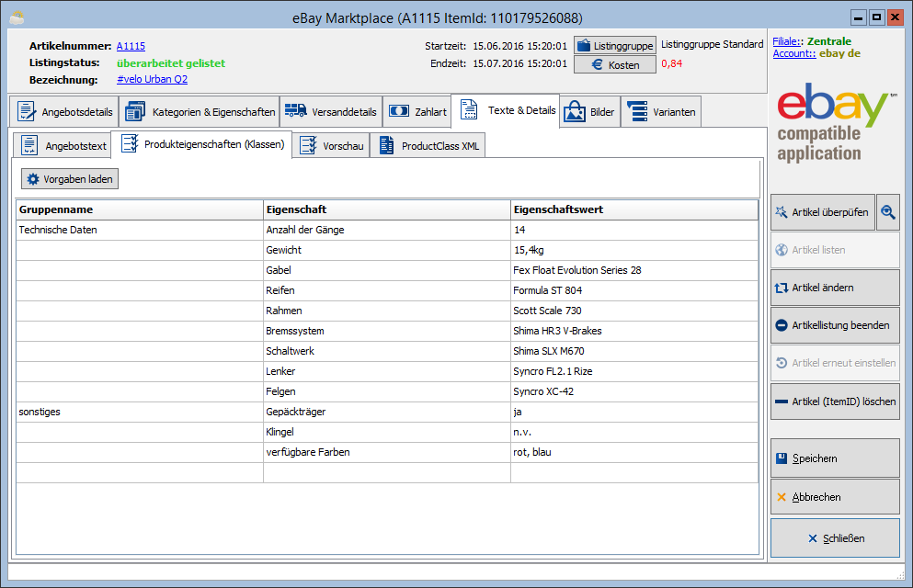913x588 pixels.
Task: Click the Kosten button
Action: (615, 64)
